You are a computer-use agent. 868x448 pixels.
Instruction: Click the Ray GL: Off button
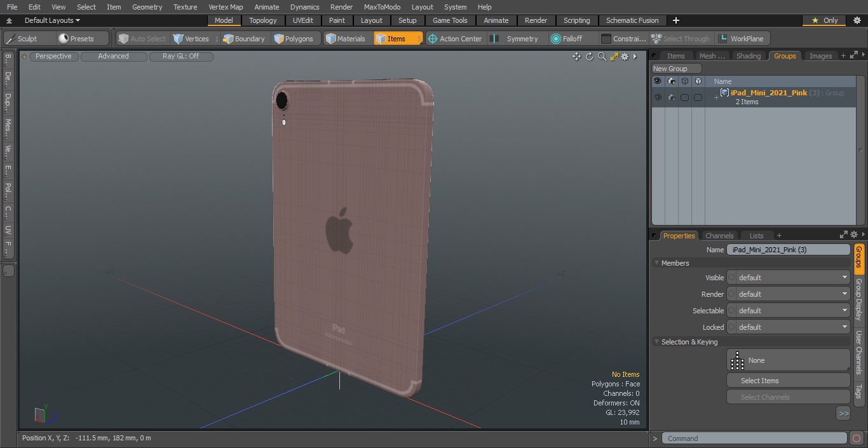coord(181,57)
